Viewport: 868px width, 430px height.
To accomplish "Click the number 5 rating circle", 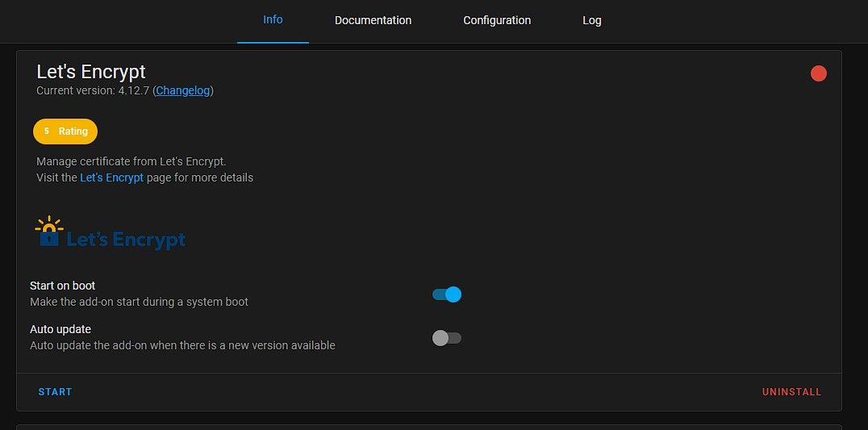I will point(47,131).
